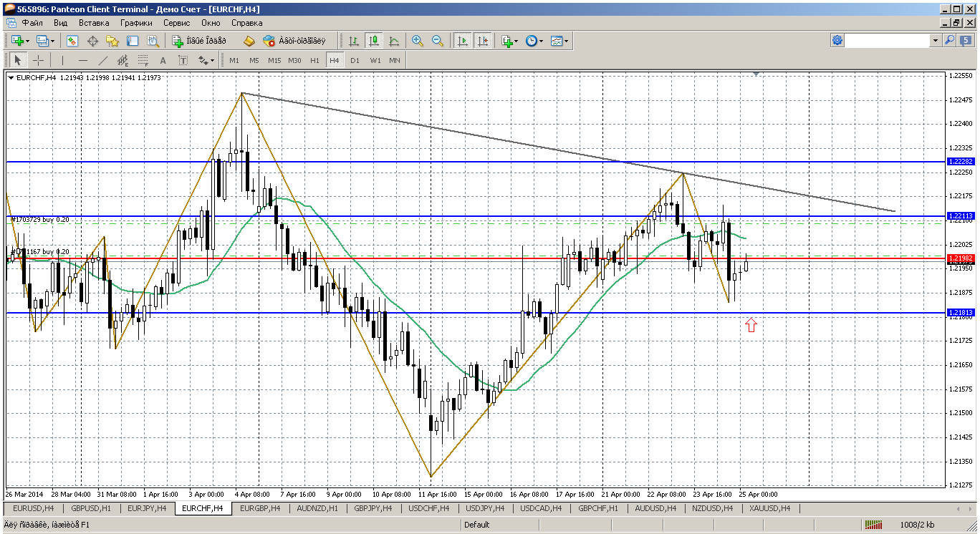
Task: Open the chat notifications icon
Action: click(966, 41)
